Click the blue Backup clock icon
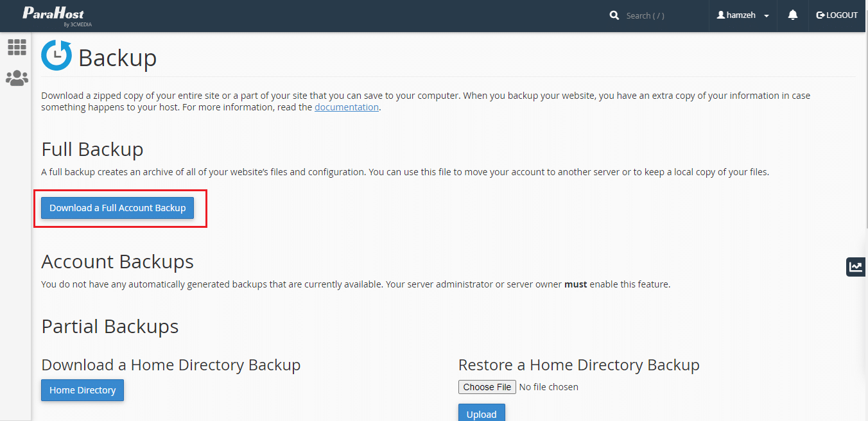Image resolution: width=868 pixels, height=421 pixels. [56, 55]
